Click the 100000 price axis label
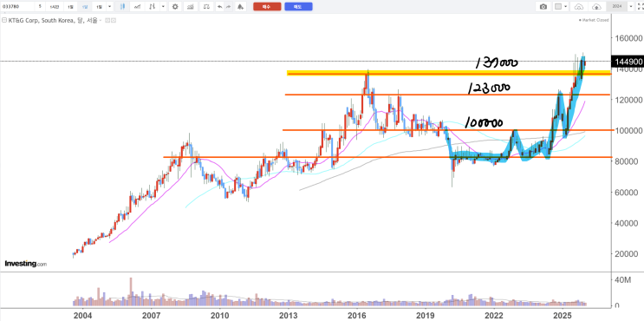The image size is (644, 321). coord(629,131)
